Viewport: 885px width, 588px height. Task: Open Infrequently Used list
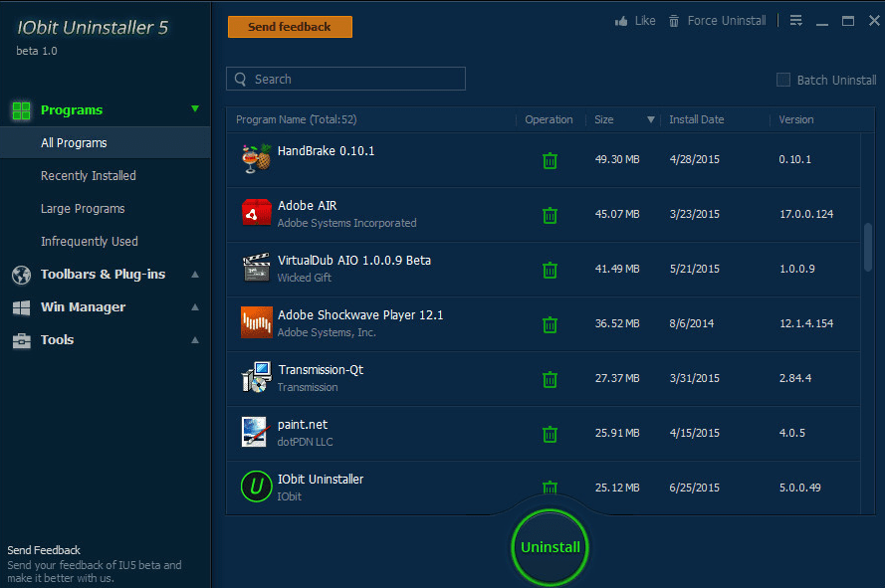click(x=90, y=242)
